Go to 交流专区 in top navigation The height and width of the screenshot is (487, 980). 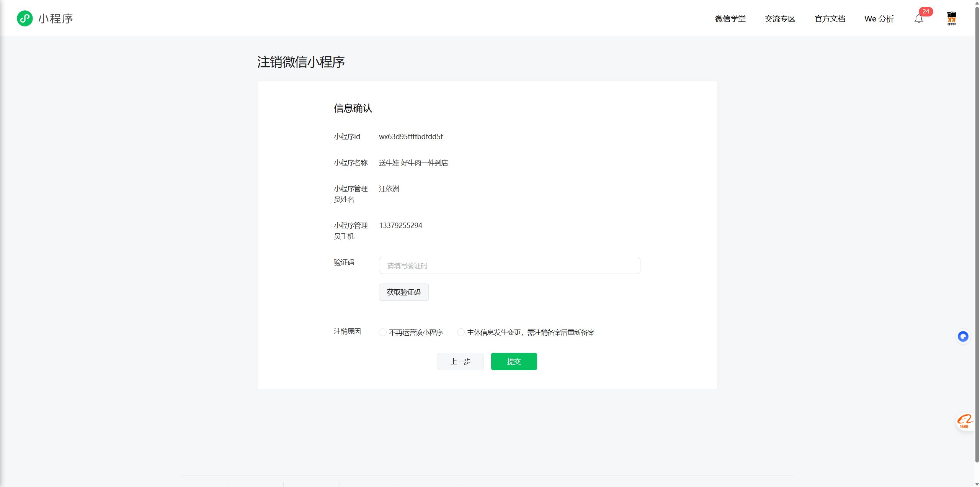click(780, 19)
